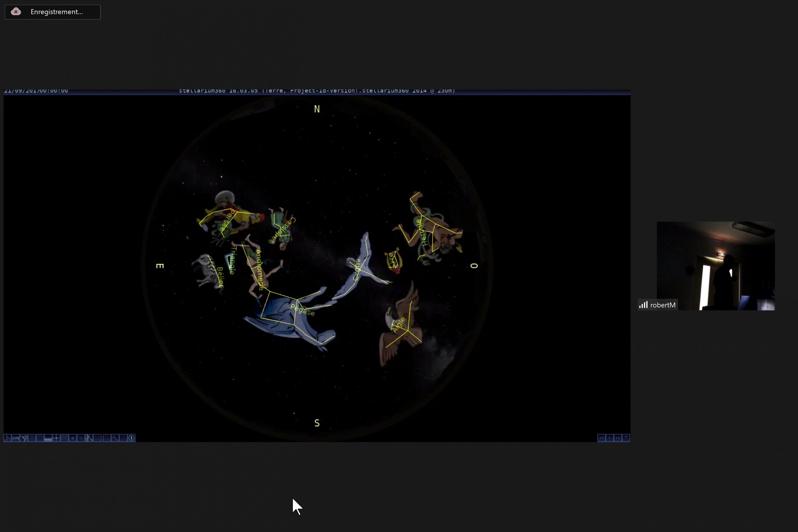Open the search magnifier icon
Screen dimensions: 798x532
click(107, 438)
